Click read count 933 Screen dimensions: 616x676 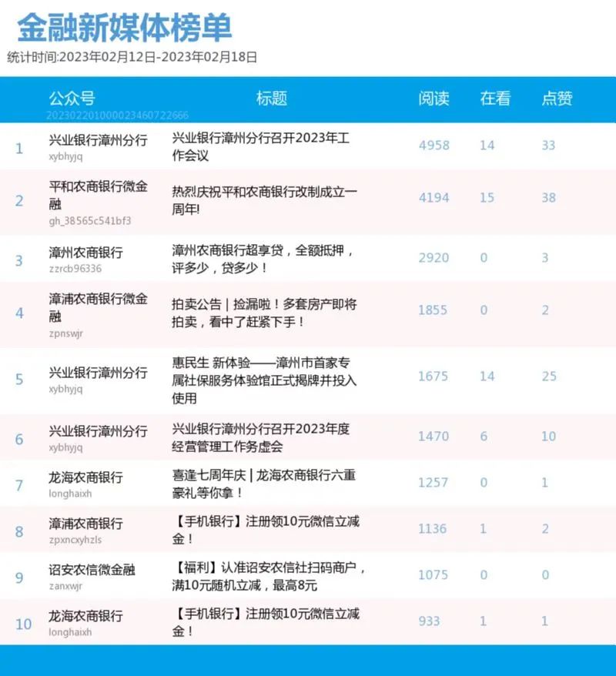[430, 621]
